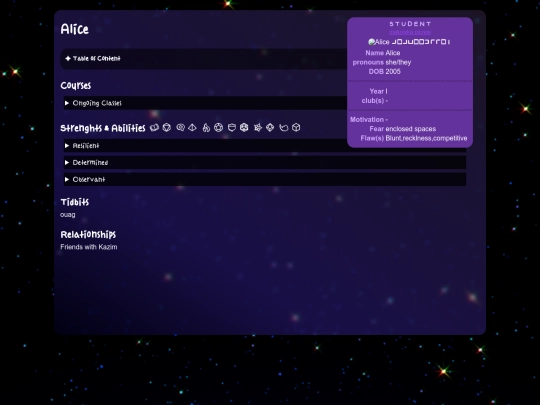Click the tetrahedron pyramid ability icon
540x405 pixels.
193,128
